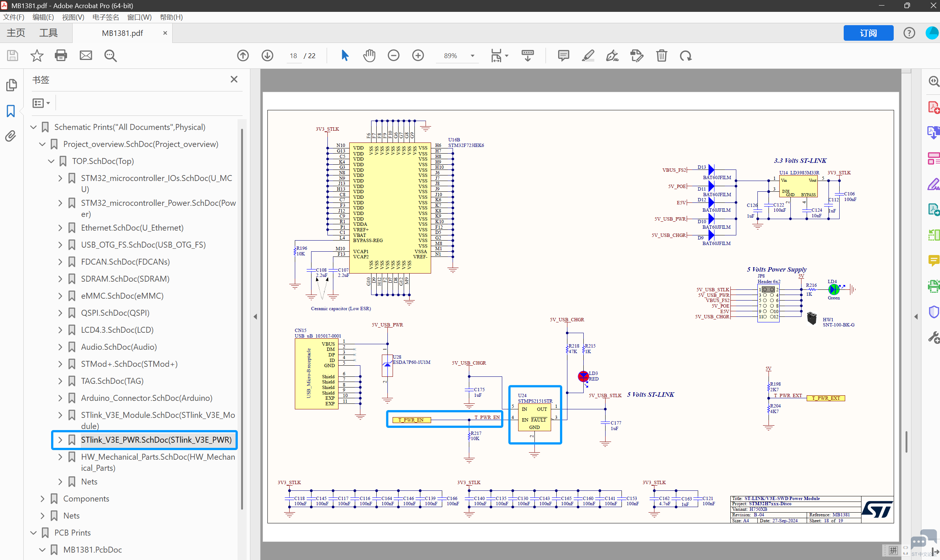Open the bookmark options dropdown
This screenshot has height=560, width=940.
[x=41, y=103]
